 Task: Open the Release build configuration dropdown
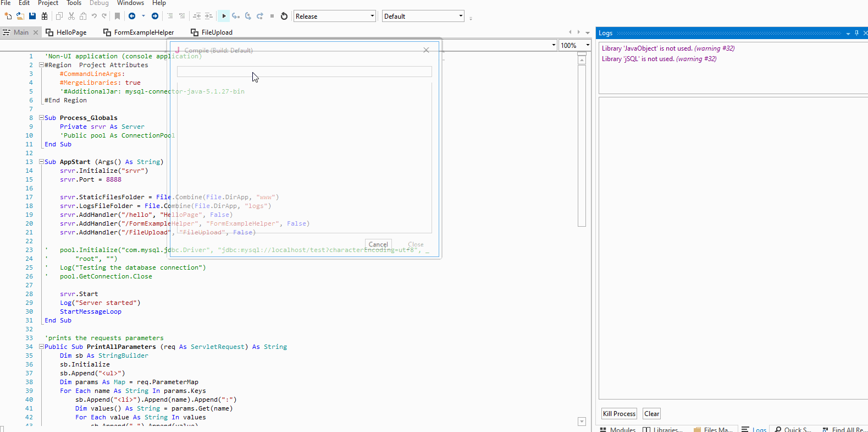tap(372, 16)
